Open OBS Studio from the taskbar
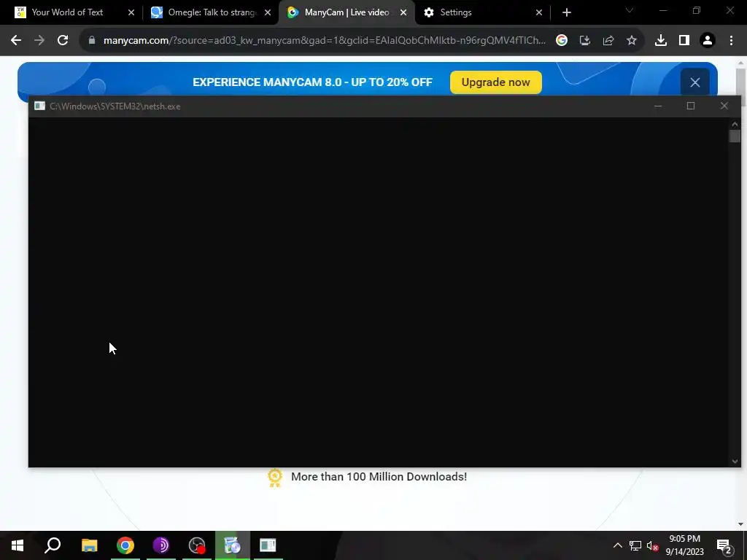This screenshot has height=560, width=747. click(x=197, y=545)
